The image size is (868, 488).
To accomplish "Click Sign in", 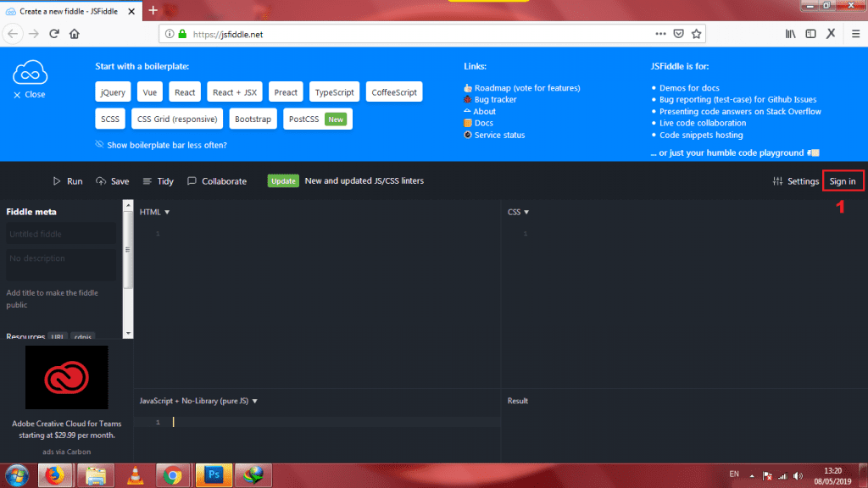I will point(843,181).
